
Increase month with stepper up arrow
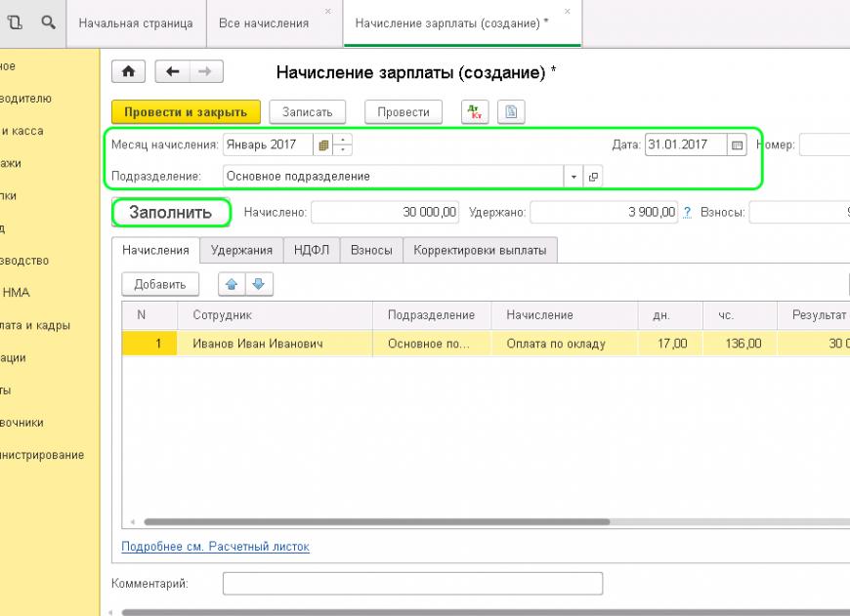pyautogui.click(x=343, y=140)
